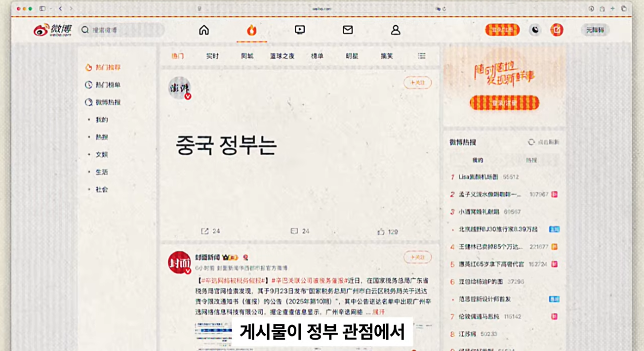The height and width of the screenshot is (351, 644).
Task: Follow the first post's author with +关注
Action: [417, 83]
